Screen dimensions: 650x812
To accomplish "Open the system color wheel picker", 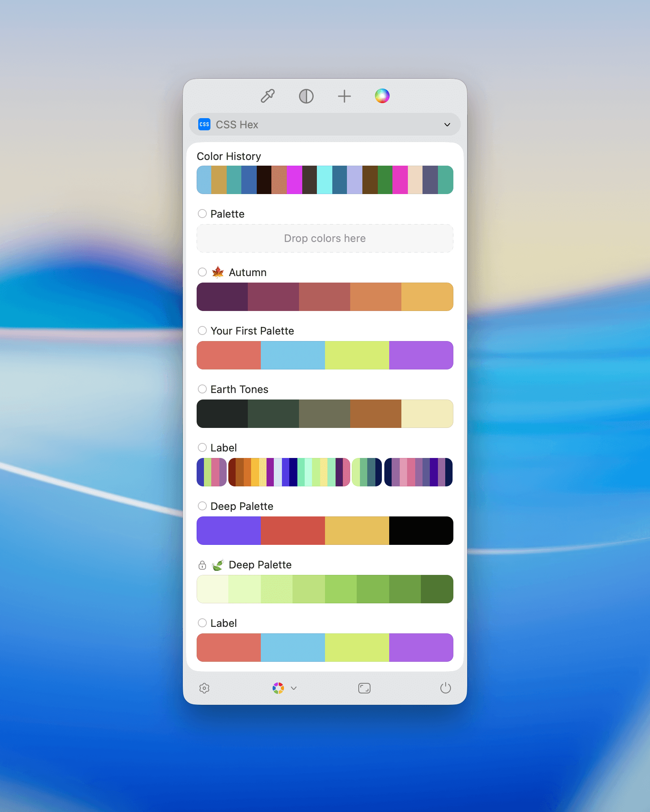I will (382, 96).
